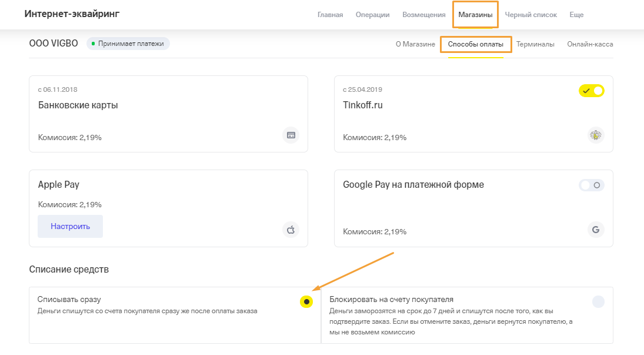
Task: Click the Комиссия: 2,19% text under Apple Pay
Action: [70, 205]
